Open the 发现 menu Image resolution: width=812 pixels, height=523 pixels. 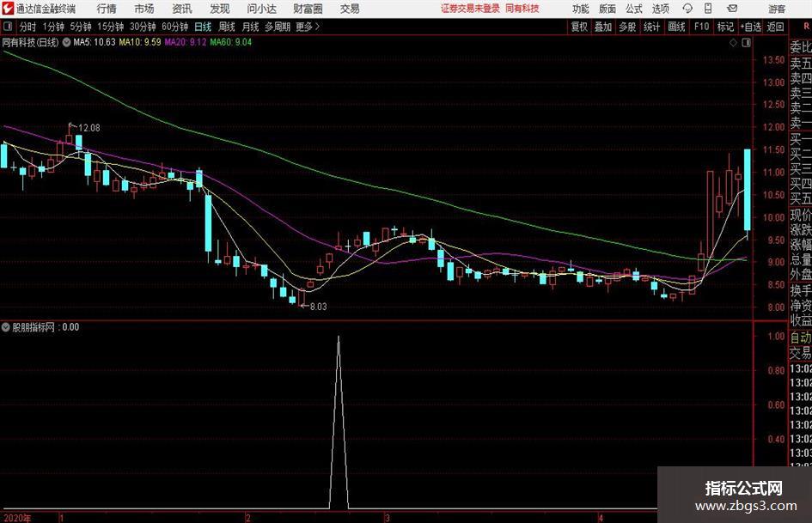(220, 9)
